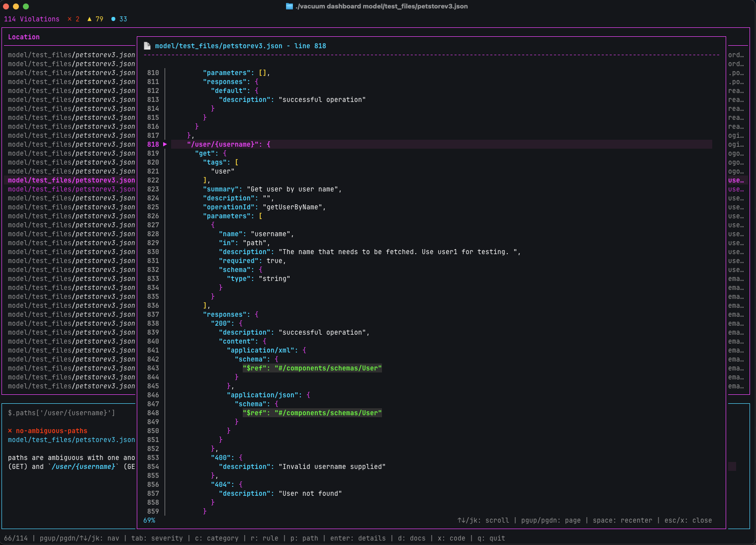Click the 'pgup/pgdn/↑↓/jk: nav' status bar hint
Viewport: 756px width, 545px height.
pos(80,538)
